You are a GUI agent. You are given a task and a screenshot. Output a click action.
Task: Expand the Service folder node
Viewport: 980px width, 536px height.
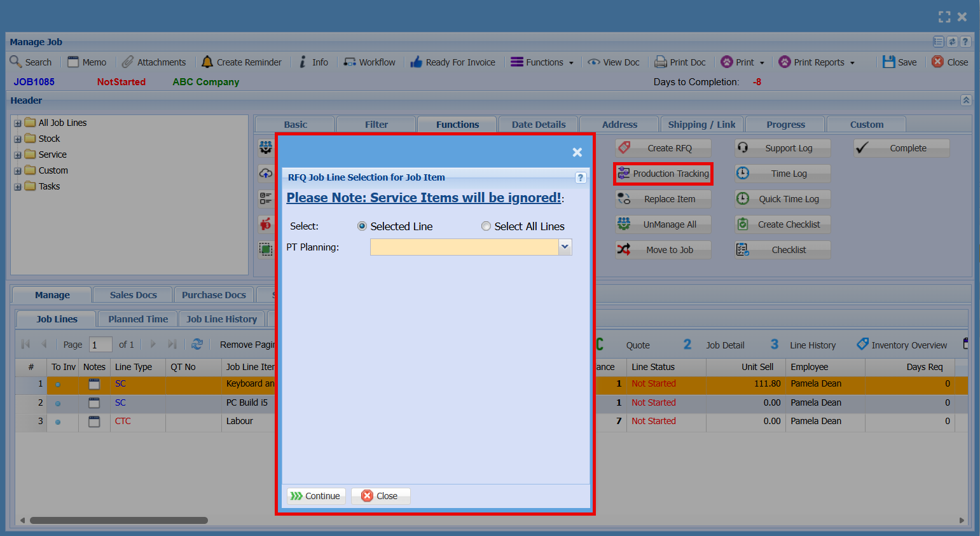[x=18, y=155]
